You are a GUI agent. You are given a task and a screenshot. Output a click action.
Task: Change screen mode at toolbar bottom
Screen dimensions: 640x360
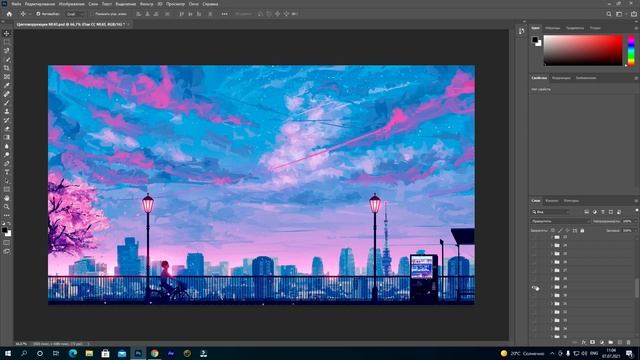(x=7, y=252)
